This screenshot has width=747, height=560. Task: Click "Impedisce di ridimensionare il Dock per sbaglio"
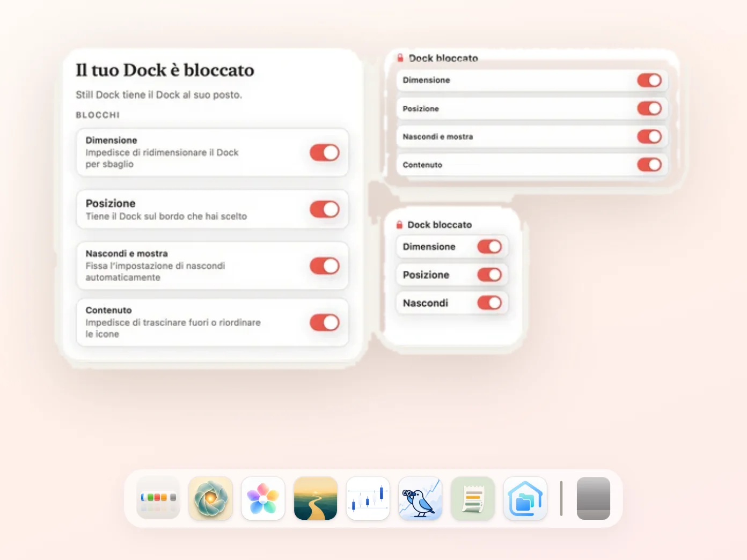pos(162,158)
